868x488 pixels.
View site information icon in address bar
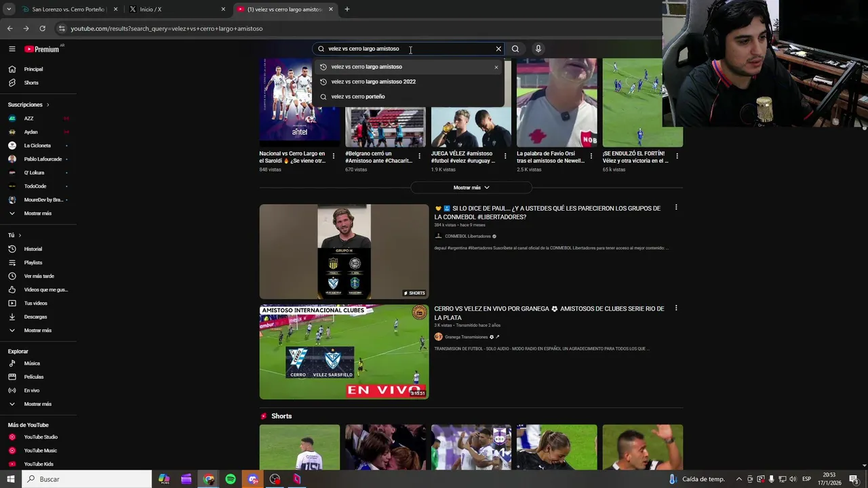(x=62, y=28)
